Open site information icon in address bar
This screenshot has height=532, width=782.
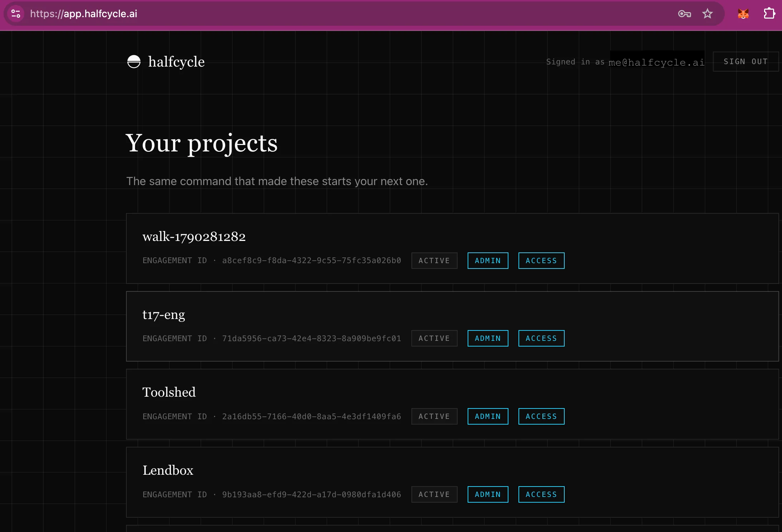tap(16, 14)
